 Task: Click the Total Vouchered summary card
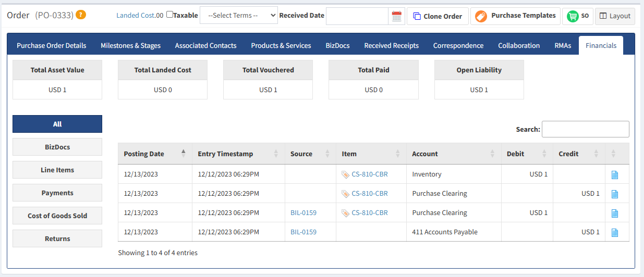pos(268,80)
